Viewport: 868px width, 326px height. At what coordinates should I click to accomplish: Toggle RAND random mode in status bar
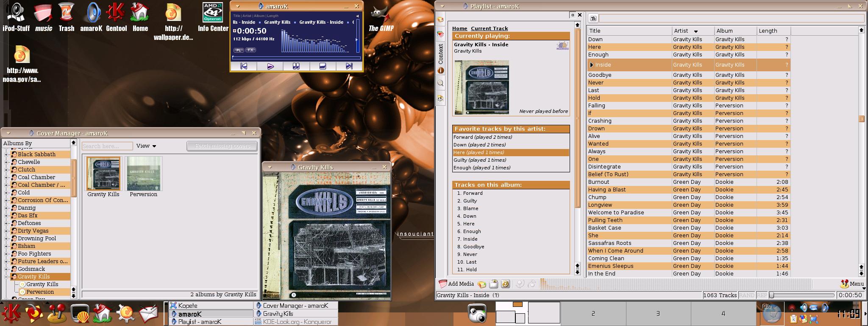point(746,295)
